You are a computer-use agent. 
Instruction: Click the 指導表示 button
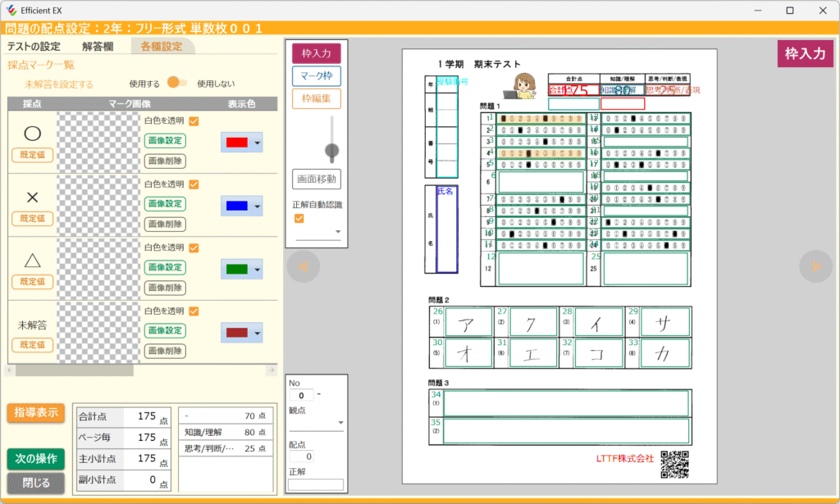(35, 413)
